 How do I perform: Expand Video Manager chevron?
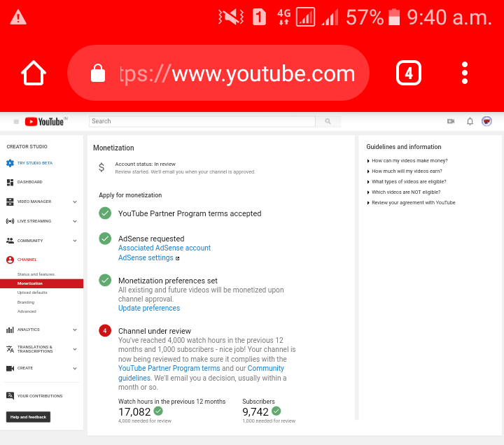[75, 202]
